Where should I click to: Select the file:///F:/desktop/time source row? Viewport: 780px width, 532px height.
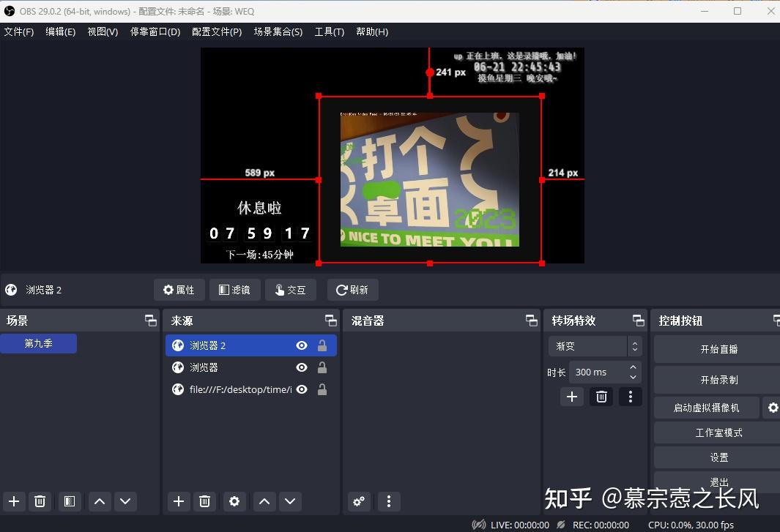click(x=250, y=389)
